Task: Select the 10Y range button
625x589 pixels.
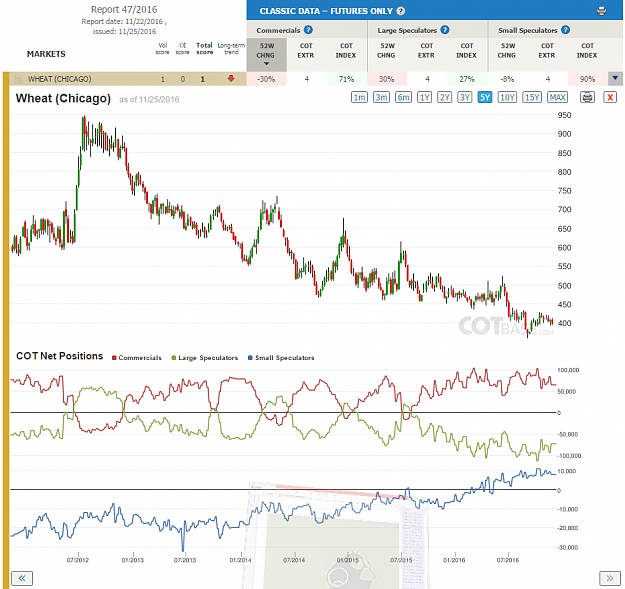Action: (507, 97)
